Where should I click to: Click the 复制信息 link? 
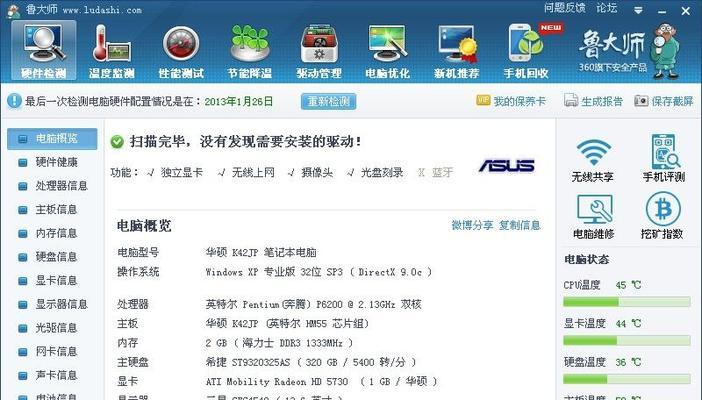[519, 225]
